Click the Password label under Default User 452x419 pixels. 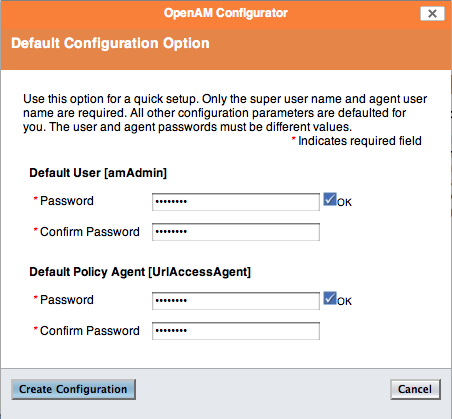pyautogui.click(x=67, y=201)
